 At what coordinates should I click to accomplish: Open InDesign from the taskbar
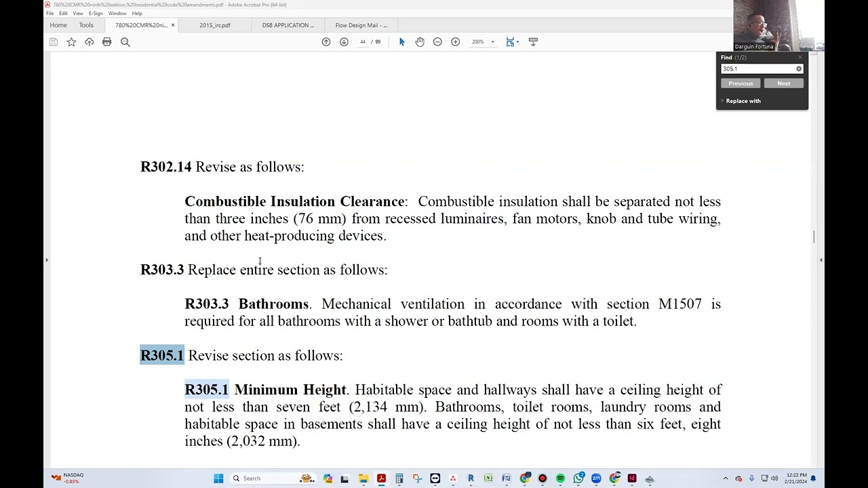click(x=632, y=479)
